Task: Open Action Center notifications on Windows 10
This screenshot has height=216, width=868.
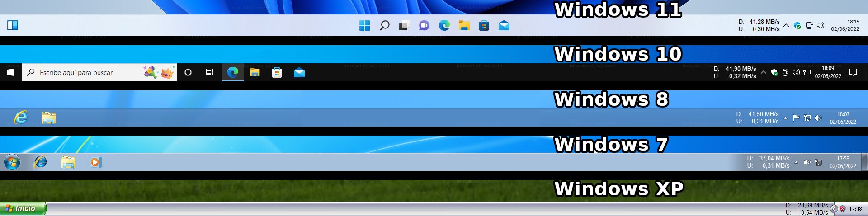Action: tap(853, 72)
